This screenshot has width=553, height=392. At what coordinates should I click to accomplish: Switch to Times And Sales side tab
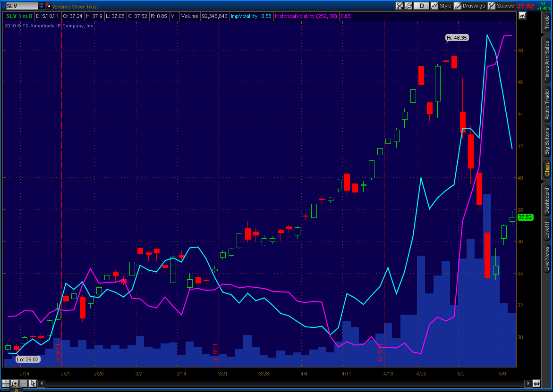tap(547, 60)
